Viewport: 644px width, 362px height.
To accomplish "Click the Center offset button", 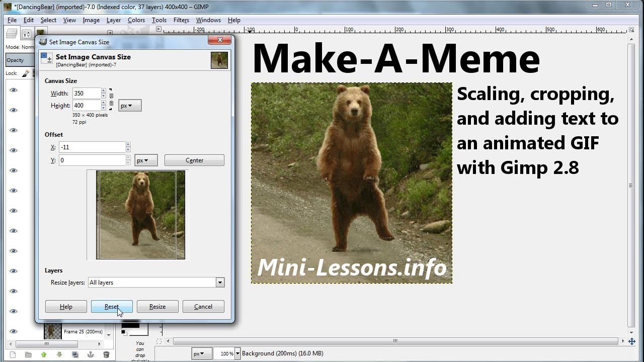I will pyautogui.click(x=194, y=160).
